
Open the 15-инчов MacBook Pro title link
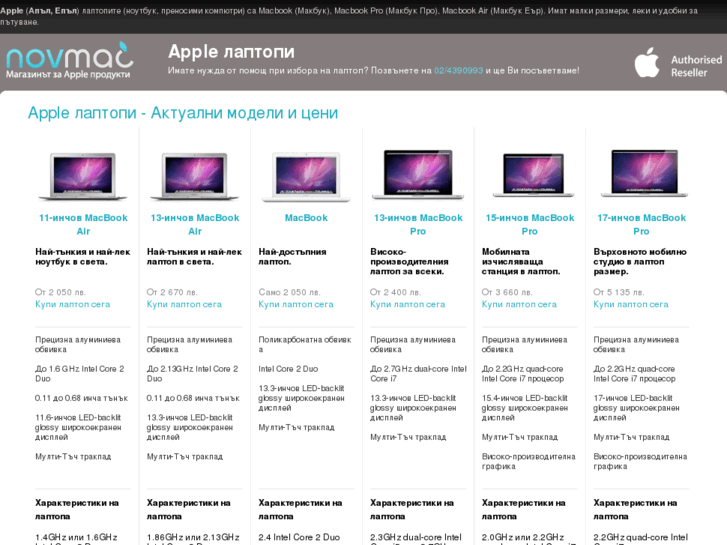530,224
